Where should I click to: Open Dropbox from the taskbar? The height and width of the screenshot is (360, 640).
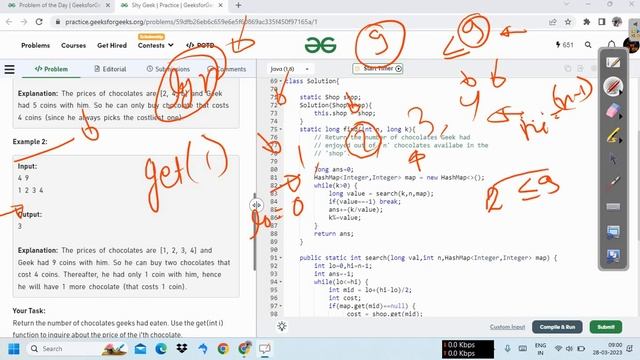pos(182,349)
